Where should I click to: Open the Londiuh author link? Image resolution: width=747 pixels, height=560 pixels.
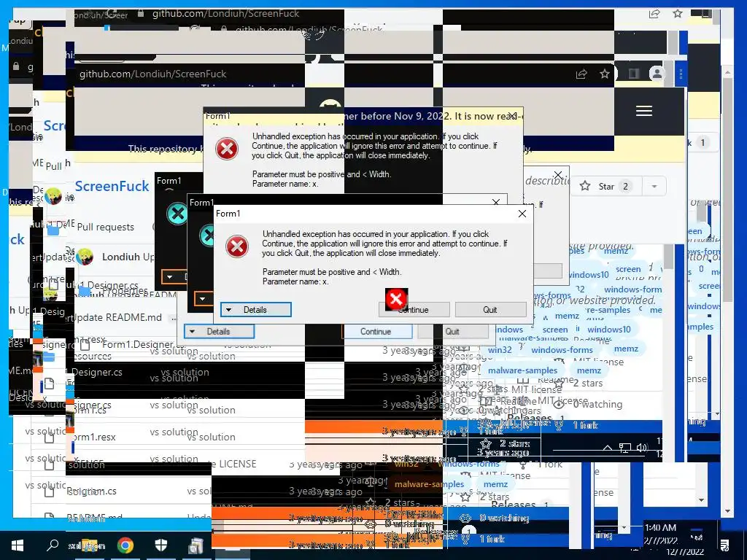pos(120,257)
